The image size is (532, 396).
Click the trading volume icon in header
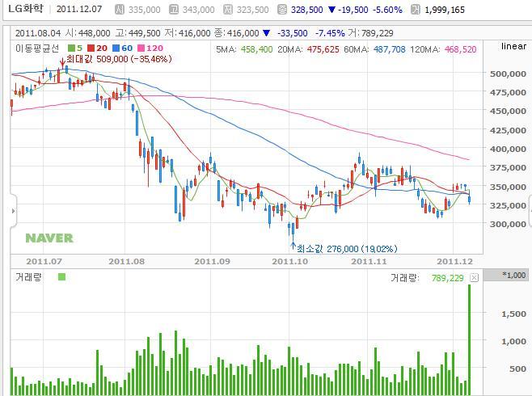click(x=415, y=10)
